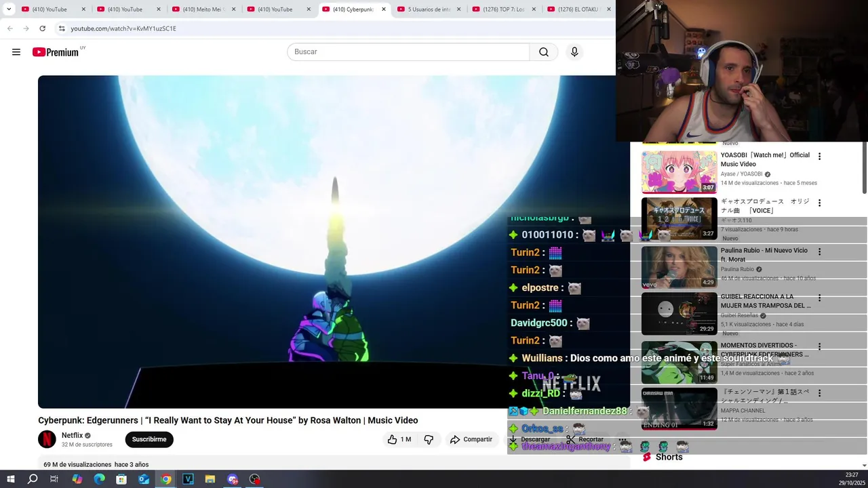The image size is (868, 488).
Task: Switch to the first (410) YouTube tab
Action: tap(54, 9)
